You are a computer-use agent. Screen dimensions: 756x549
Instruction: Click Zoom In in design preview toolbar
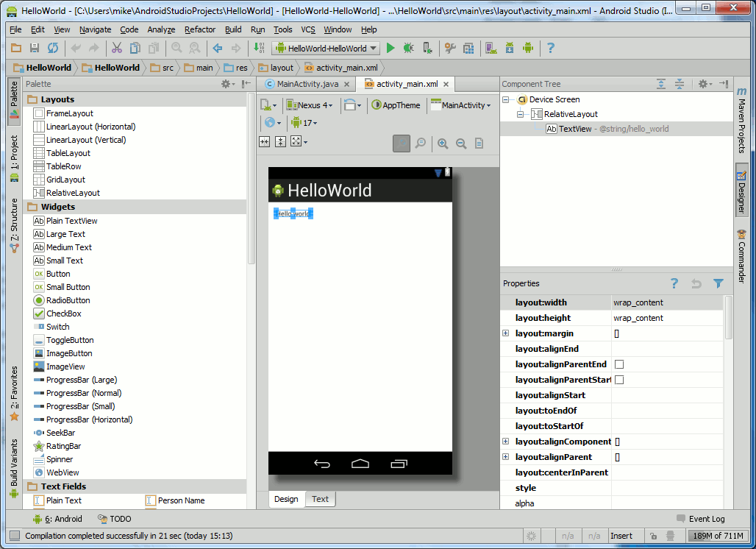click(x=443, y=144)
